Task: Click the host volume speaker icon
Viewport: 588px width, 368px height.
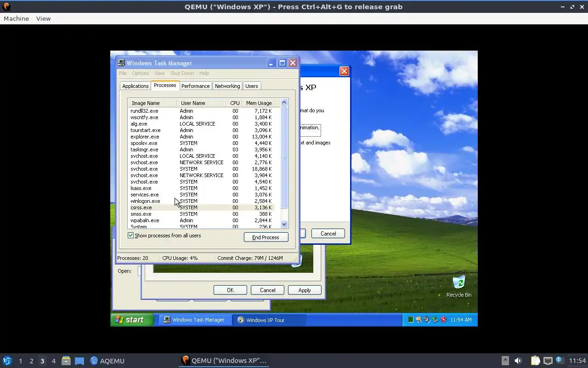Action: pos(518,361)
